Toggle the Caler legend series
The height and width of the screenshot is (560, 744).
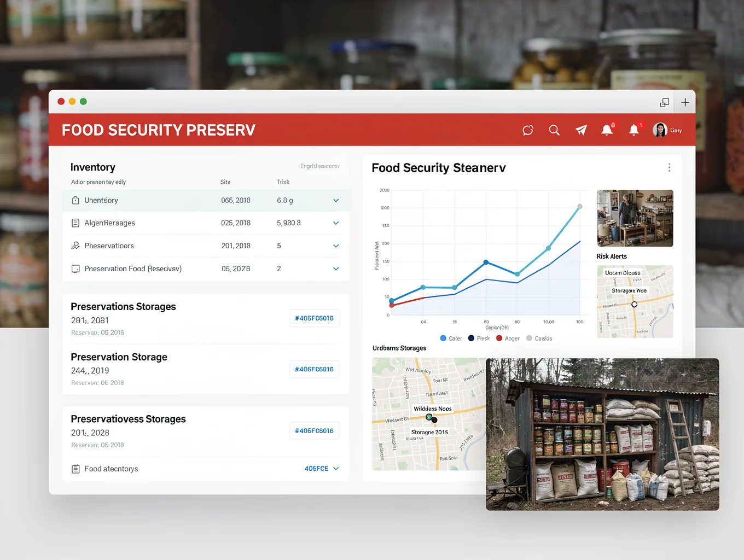451,339
